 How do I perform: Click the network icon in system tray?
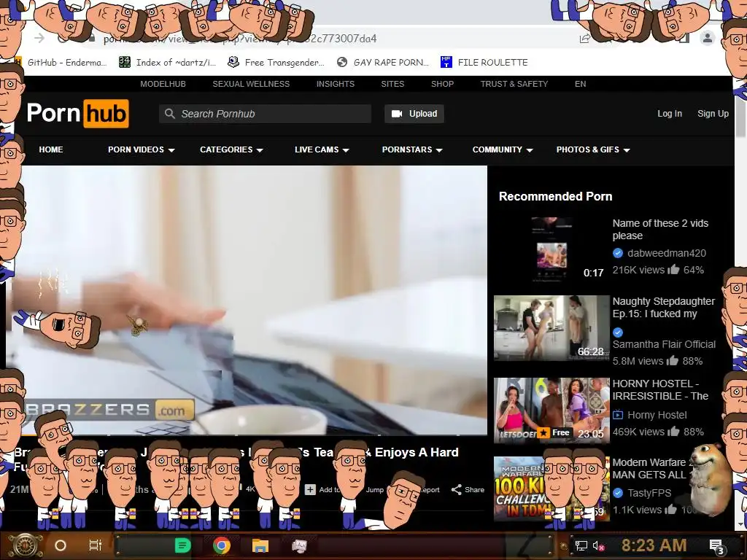[x=581, y=545]
